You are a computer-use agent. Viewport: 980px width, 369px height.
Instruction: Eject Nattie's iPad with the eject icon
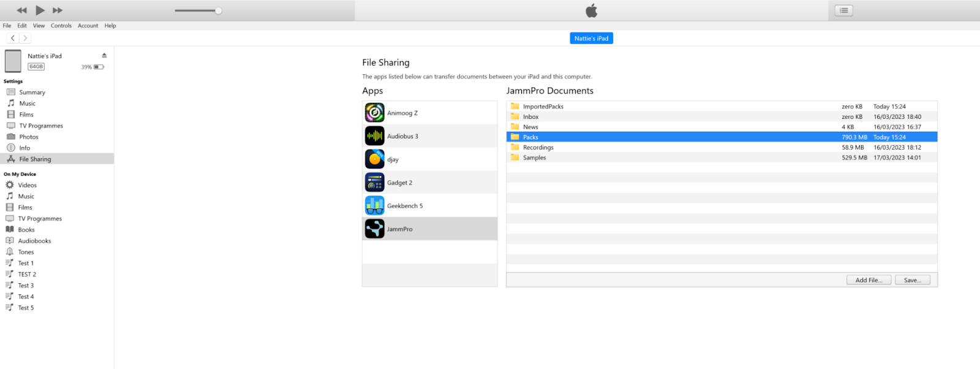tap(104, 55)
